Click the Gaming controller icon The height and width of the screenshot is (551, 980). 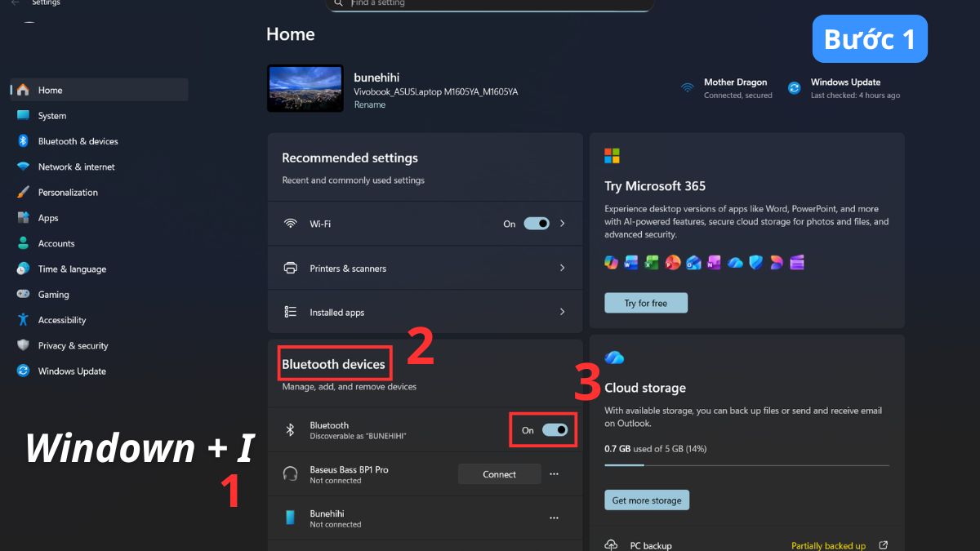[23, 294]
